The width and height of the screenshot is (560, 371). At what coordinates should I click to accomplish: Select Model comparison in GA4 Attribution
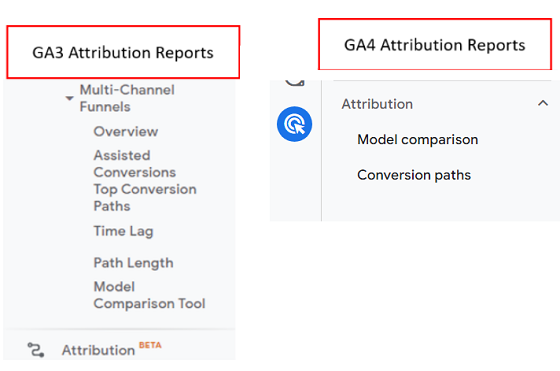(x=418, y=140)
